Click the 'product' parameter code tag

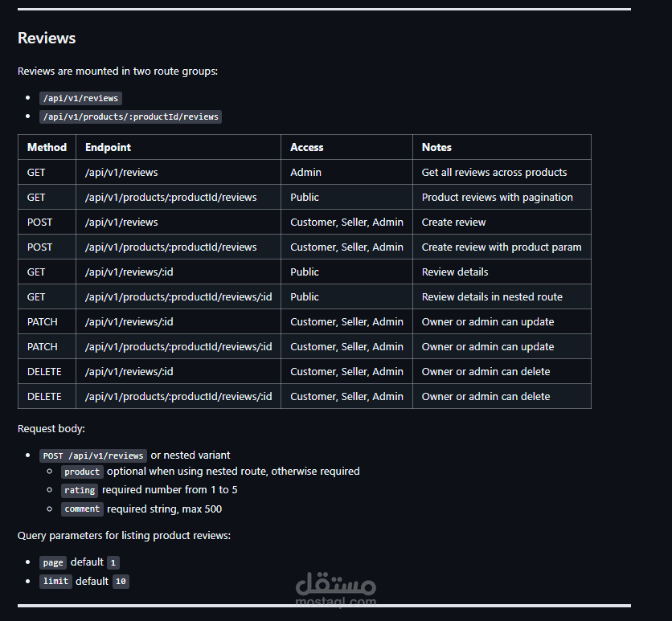tap(82, 472)
